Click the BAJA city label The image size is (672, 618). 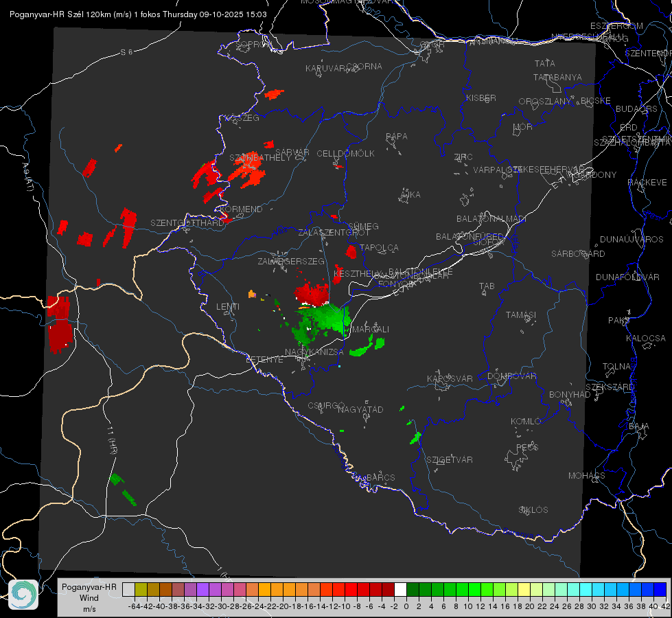[638, 426]
